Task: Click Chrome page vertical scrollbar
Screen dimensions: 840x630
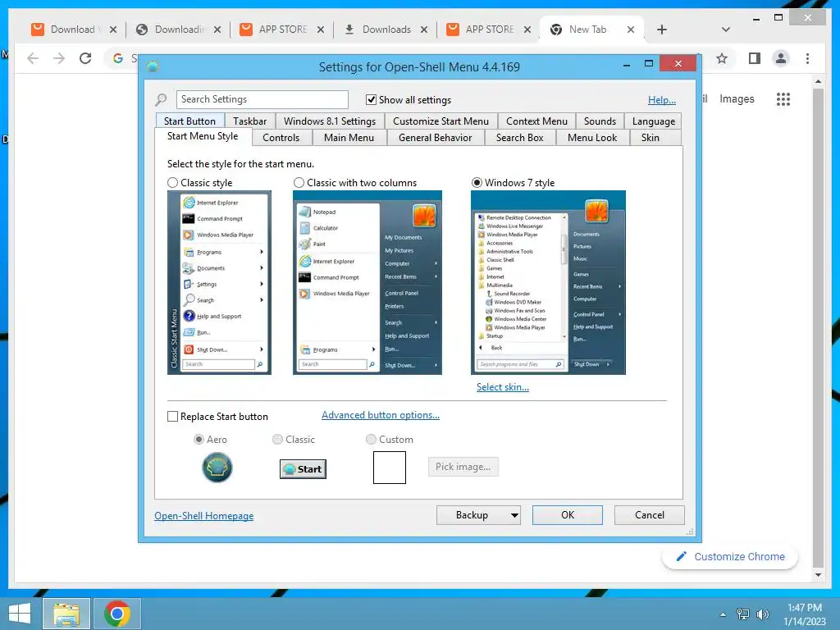Action: tap(818, 328)
